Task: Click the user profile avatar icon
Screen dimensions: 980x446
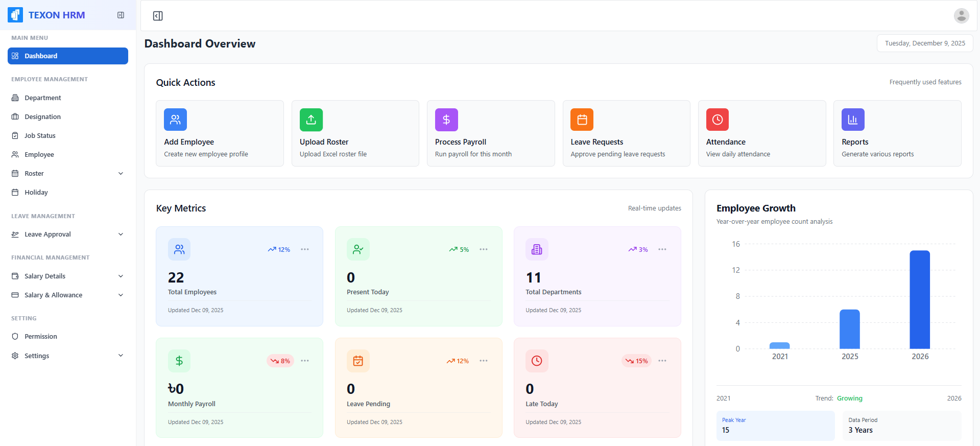Action: (x=961, y=16)
